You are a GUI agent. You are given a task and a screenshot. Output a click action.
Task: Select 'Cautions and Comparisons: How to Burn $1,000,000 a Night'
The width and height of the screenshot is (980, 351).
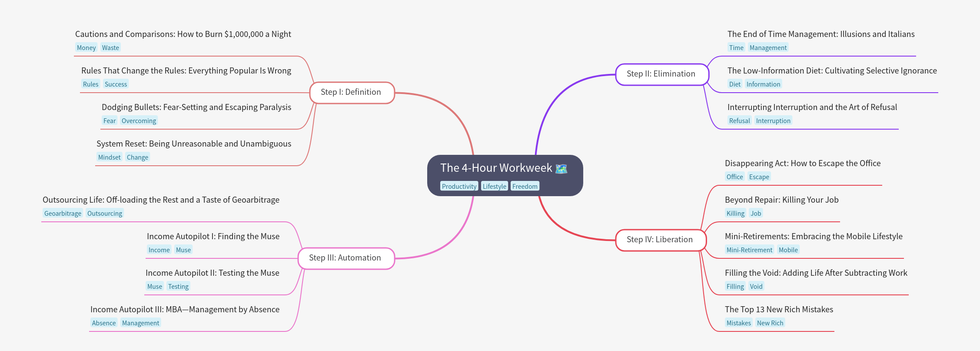[x=183, y=34]
